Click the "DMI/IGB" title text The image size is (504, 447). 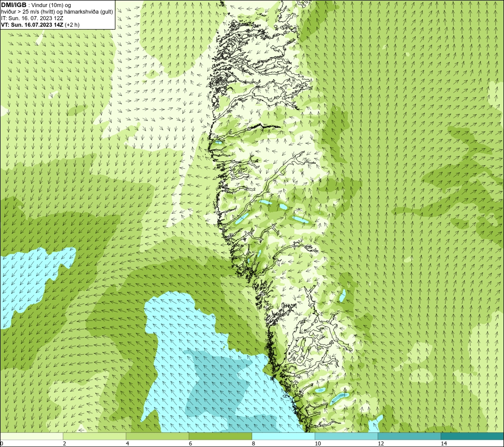pyautogui.click(x=14, y=5)
